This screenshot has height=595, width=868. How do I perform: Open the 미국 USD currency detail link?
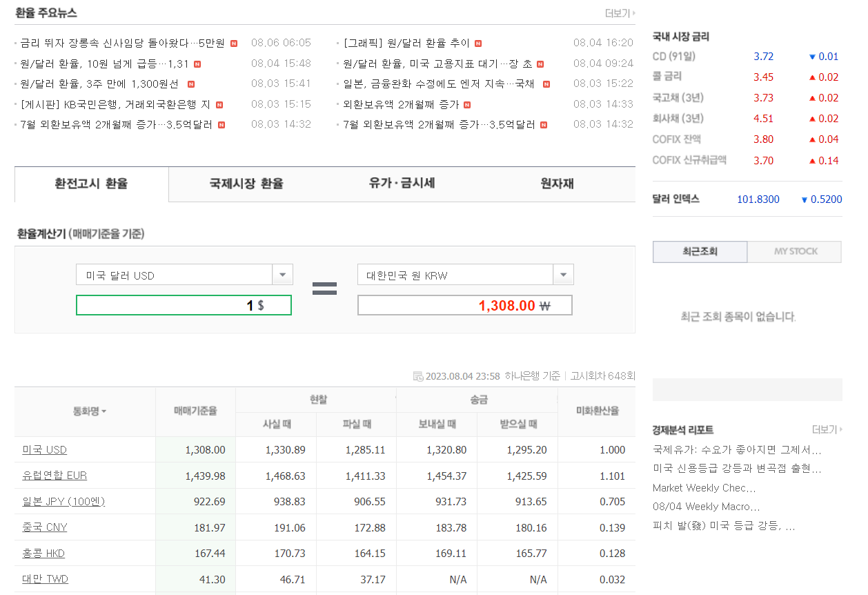44,449
